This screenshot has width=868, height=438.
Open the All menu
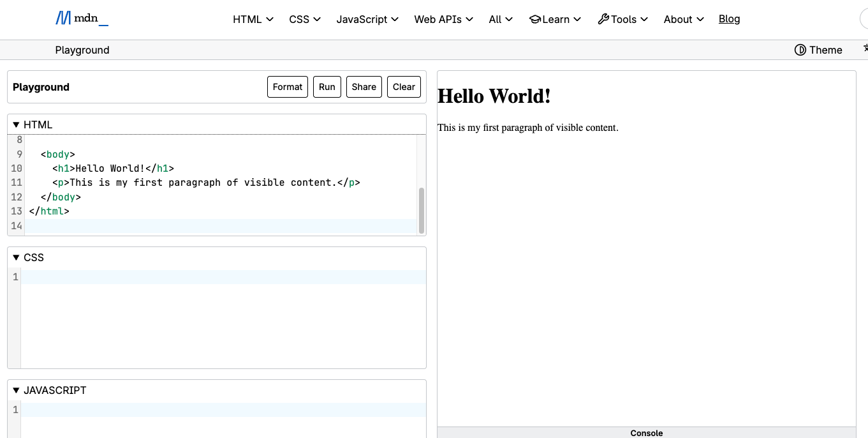pos(501,19)
